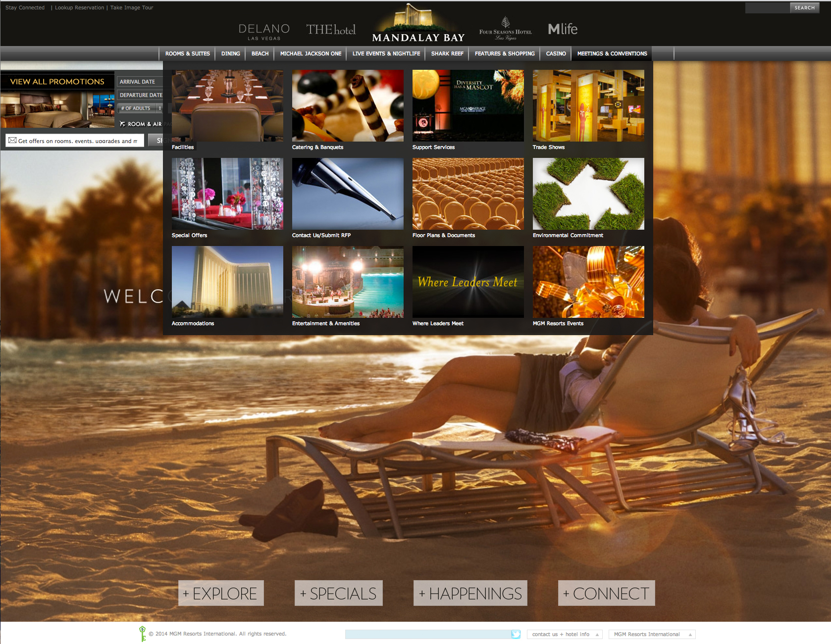
Task: Click the hotel room promotion image
Action: (57, 109)
